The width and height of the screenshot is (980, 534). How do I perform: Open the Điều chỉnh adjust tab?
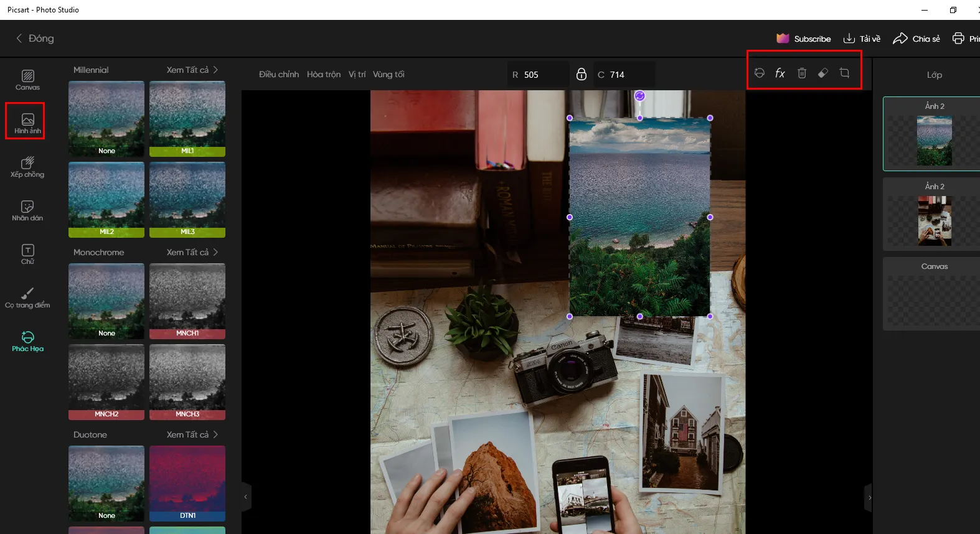pyautogui.click(x=279, y=74)
